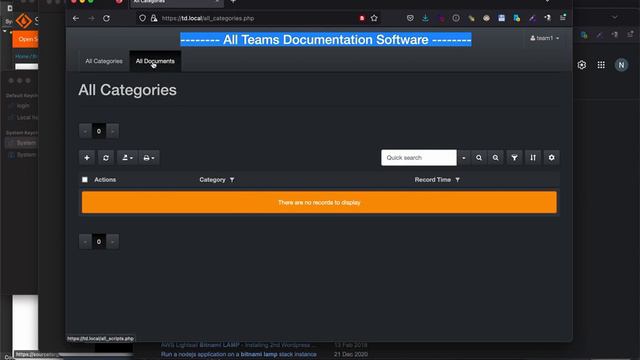Tick the select-all checkbox beside Actions
The width and height of the screenshot is (640, 360).
point(85,180)
